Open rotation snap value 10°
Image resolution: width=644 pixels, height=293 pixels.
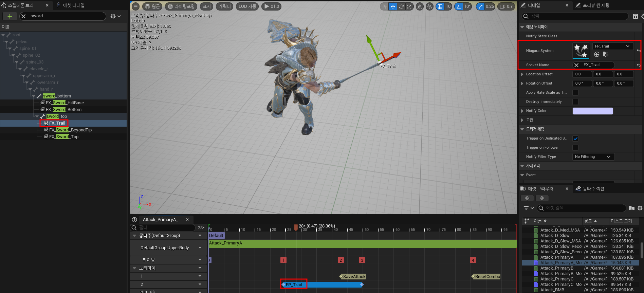coord(467,6)
